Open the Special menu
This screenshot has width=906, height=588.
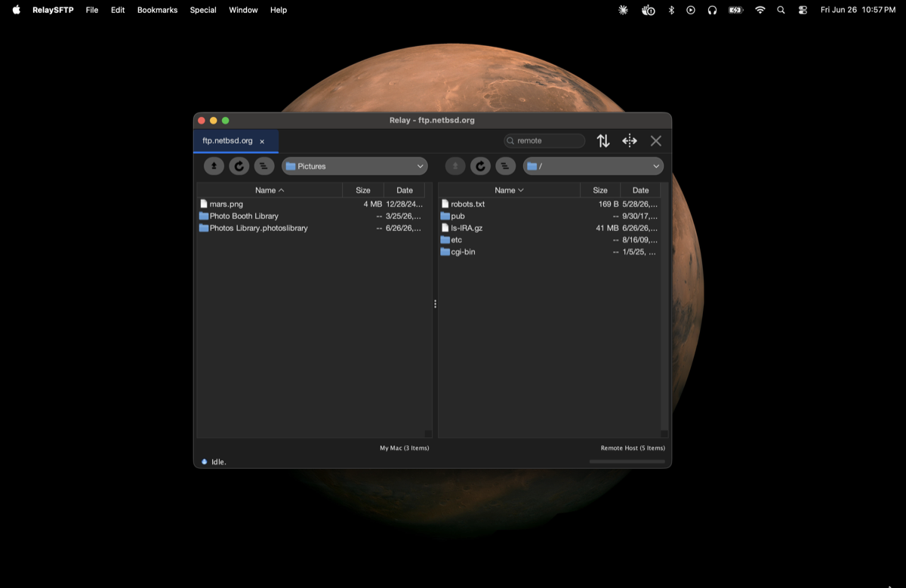pyautogui.click(x=203, y=10)
